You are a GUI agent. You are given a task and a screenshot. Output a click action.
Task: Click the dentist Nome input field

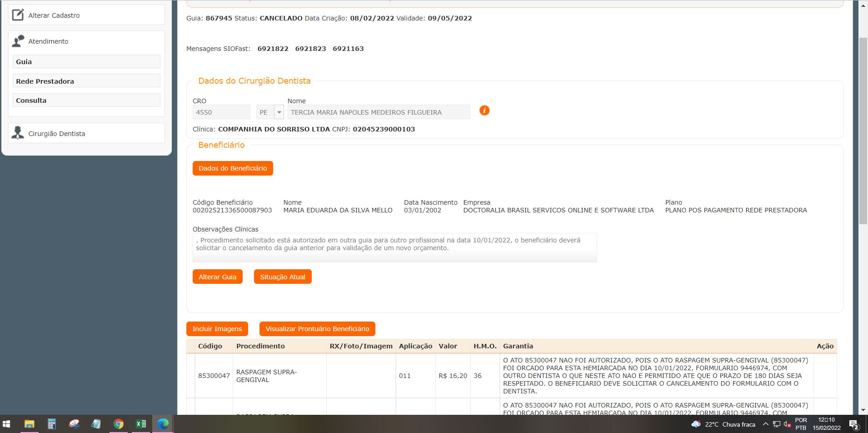pyautogui.click(x=379, y=112)
